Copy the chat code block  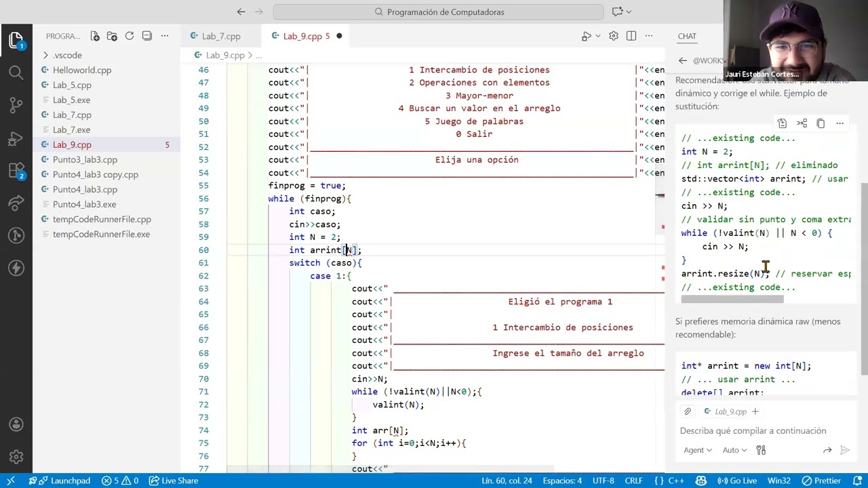pyautogui.click(x=821, y=123)
